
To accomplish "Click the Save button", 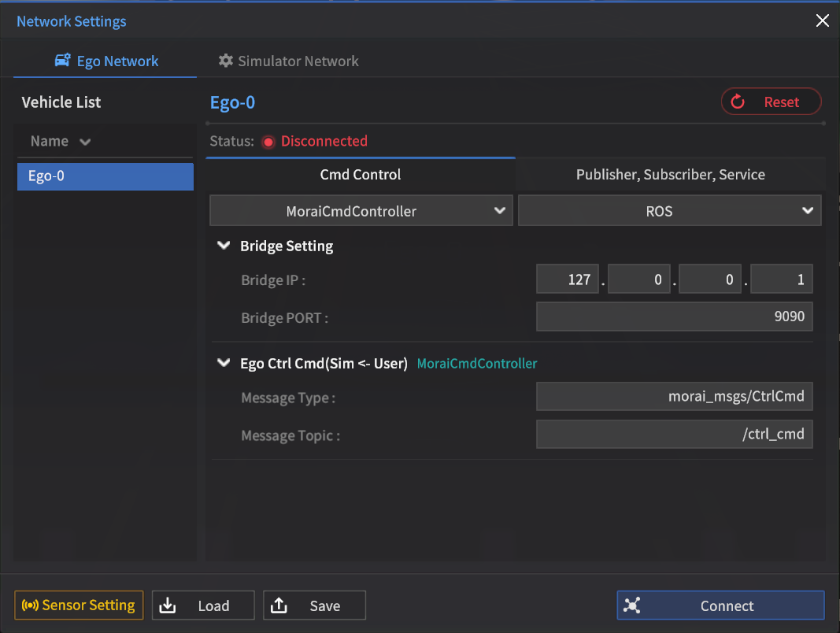I will [x=314, y=605].
